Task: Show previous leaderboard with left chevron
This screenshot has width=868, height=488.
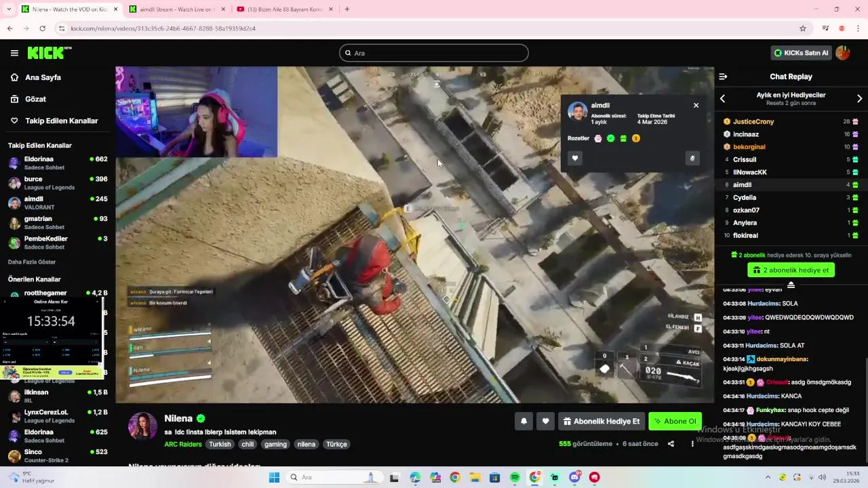Action: pyautogui.click(x=723, y=99)
